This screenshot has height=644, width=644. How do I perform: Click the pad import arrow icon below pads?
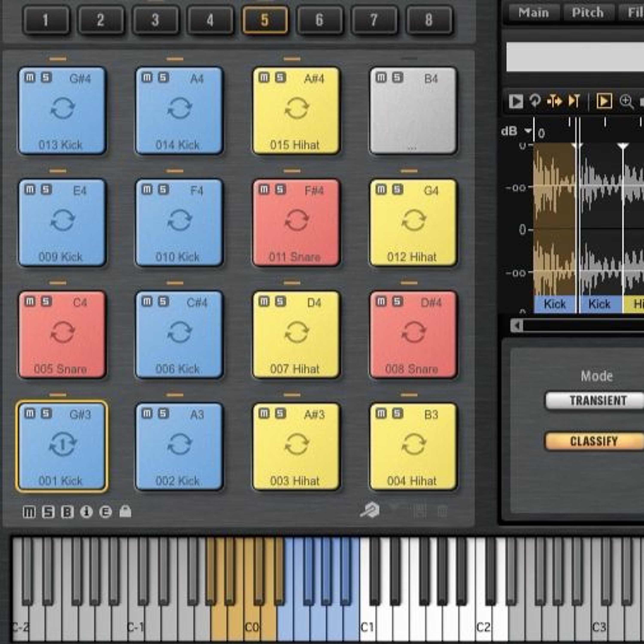(x=370, y=510)
